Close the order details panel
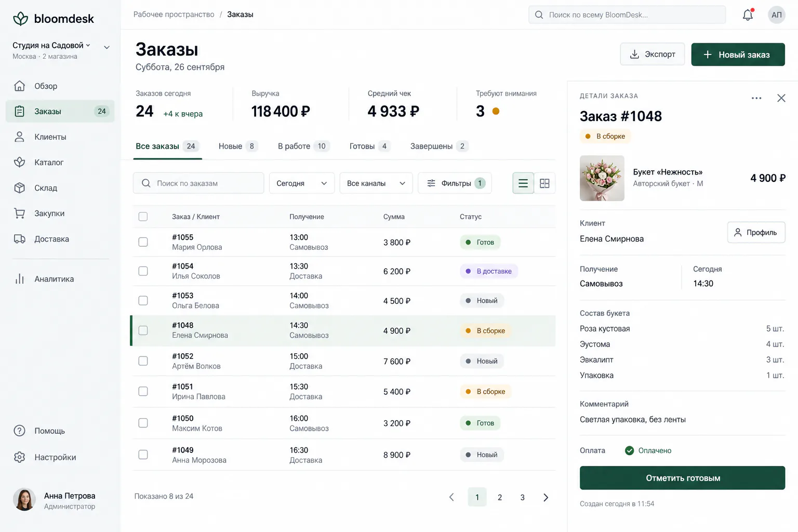 tap(781, 98)
